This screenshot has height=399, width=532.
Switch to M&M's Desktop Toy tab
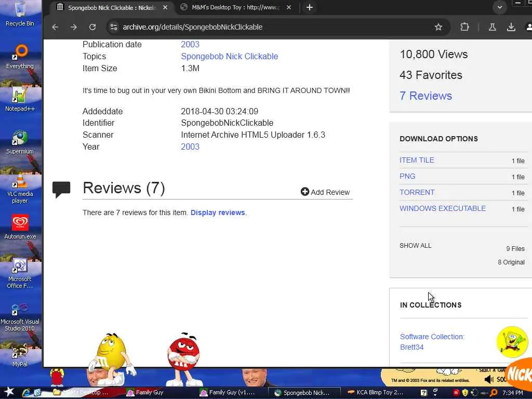(x=236, y=7)
